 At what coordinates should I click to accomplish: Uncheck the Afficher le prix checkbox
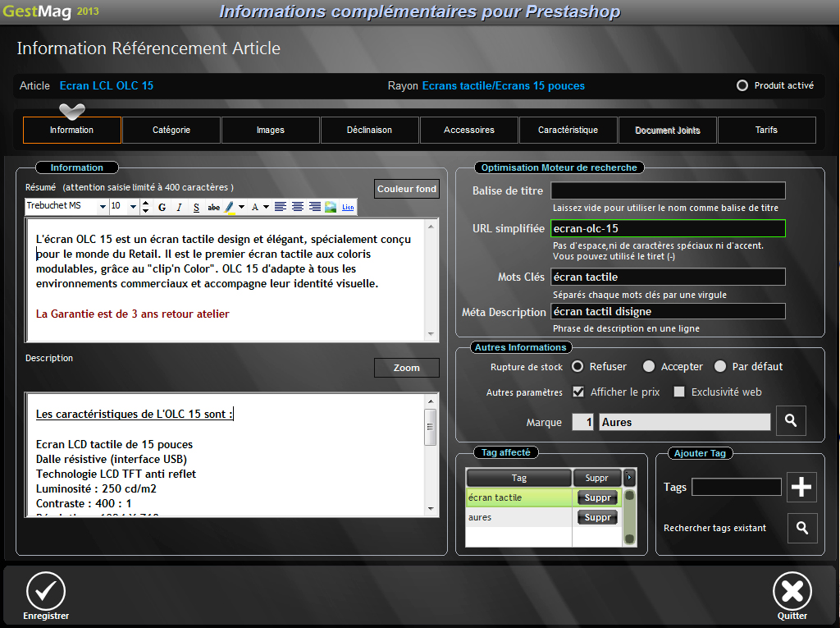click(x=578, y=392)
